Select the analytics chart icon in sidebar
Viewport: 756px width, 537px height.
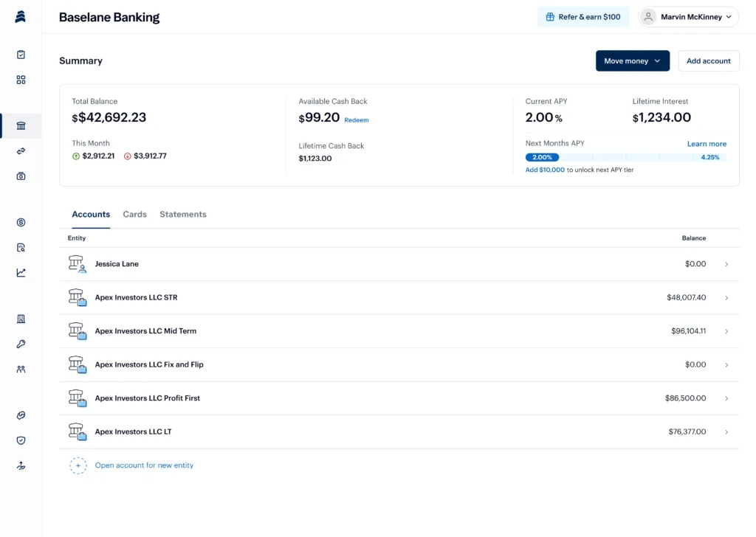(x=20, y=271)
